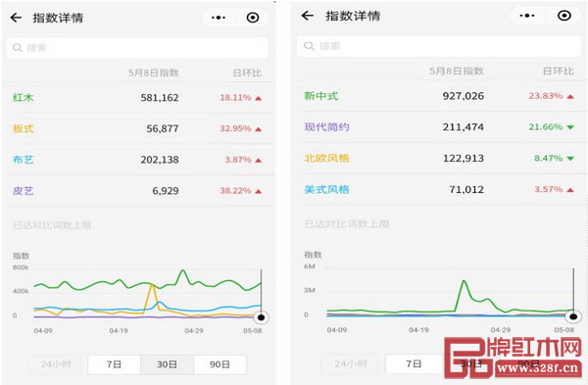Click the 56,877 index value
Screen dimensions: 588x385
click(163, 129)
